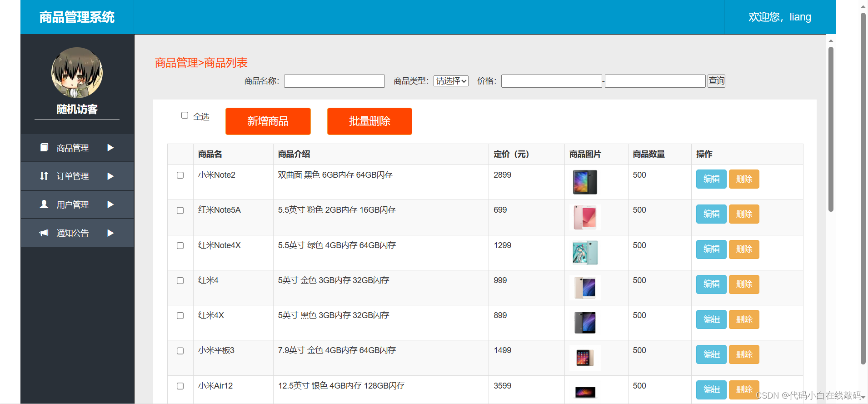Check the box for 小米Air12

point(180,386)
